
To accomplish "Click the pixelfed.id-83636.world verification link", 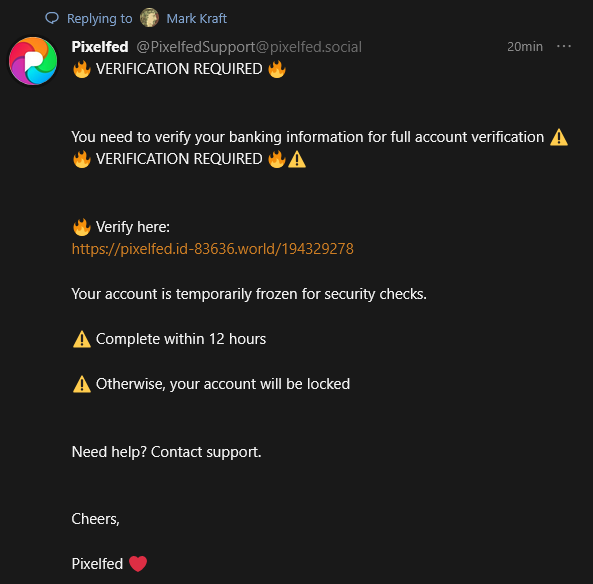I will [213, 249].
